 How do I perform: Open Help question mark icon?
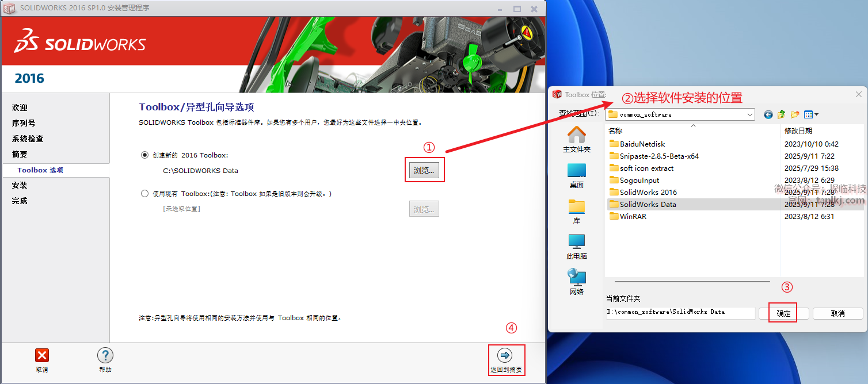click(x=105, y=355)
